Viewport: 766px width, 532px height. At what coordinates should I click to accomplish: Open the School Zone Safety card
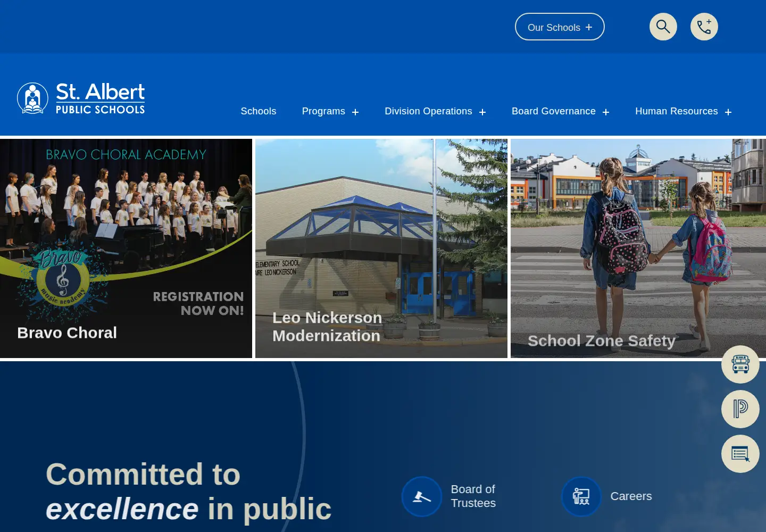click(638, 248)
